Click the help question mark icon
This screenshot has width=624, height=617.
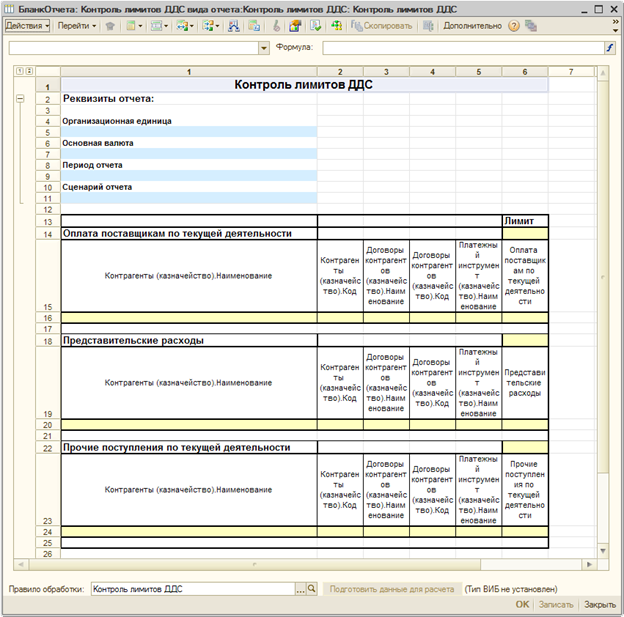514,26
